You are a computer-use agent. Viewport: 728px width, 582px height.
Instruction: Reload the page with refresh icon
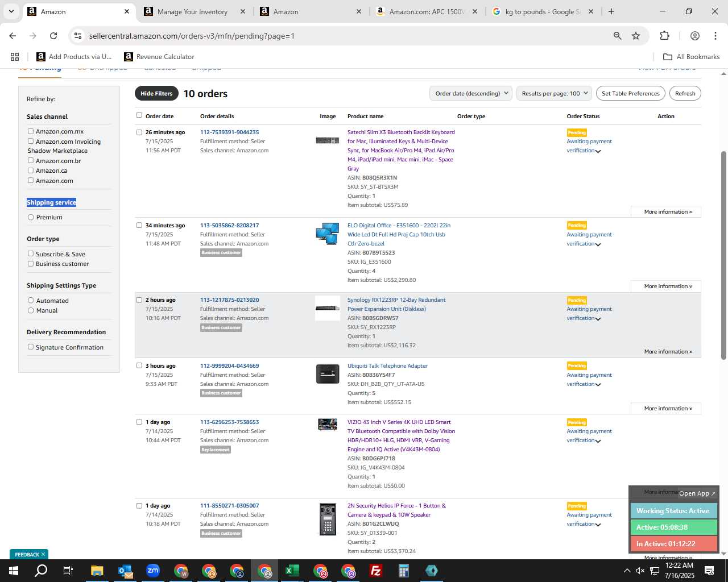click(x=53, y=36)
